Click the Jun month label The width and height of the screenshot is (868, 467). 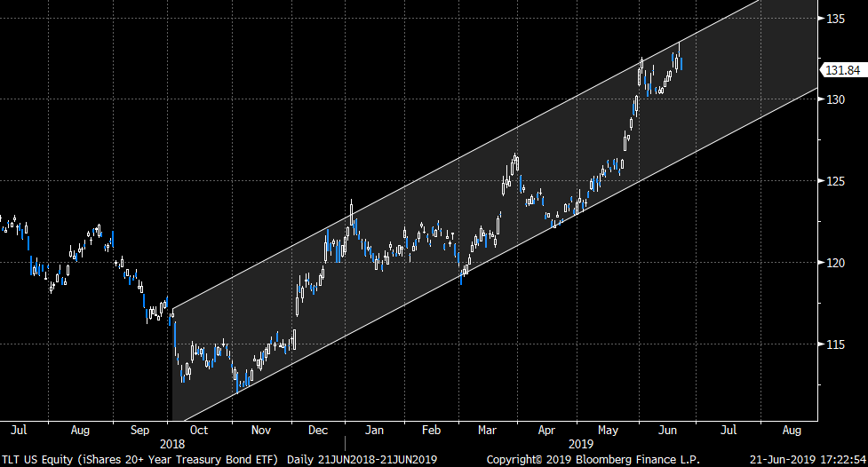click(x=667, y=430)
